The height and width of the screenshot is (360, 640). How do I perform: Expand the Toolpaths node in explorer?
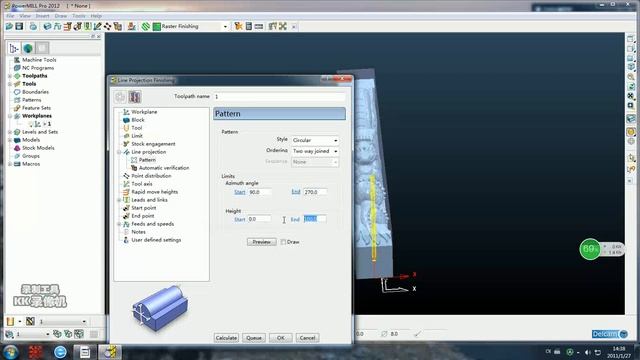(10, 76)
